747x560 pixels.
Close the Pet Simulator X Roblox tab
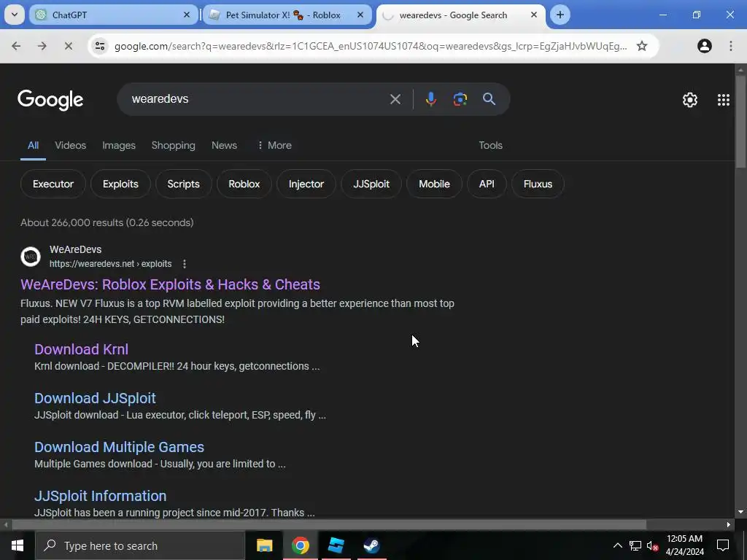[x=360, y=15]
